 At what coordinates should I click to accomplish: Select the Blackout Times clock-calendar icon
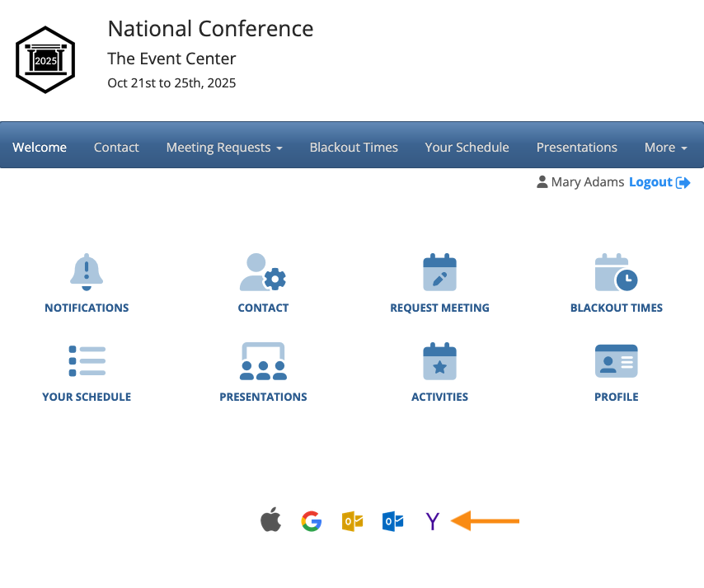tap(616, 272)
